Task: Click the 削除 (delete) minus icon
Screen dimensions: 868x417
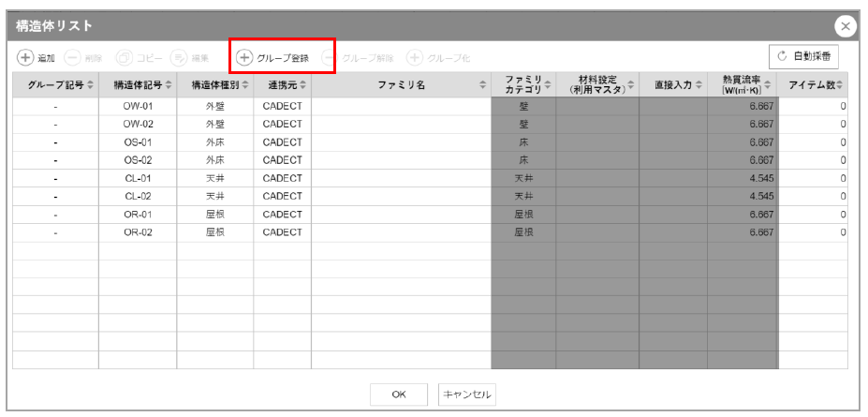Action: click(x=72, y=57)
